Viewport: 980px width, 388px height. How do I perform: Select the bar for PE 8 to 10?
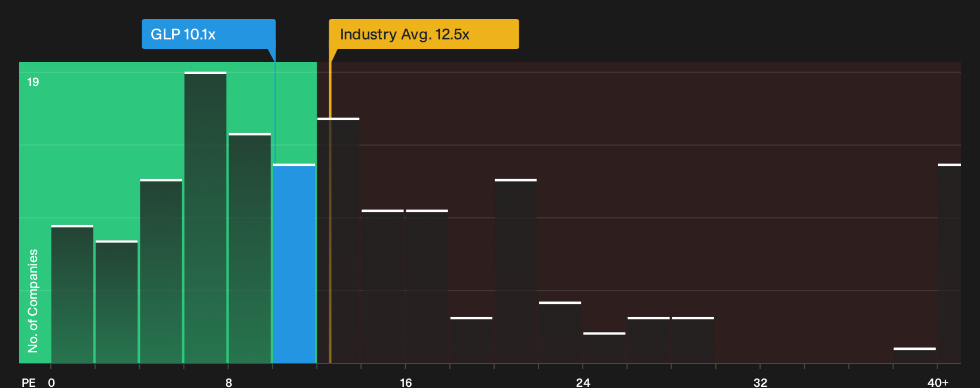point(250,248)
